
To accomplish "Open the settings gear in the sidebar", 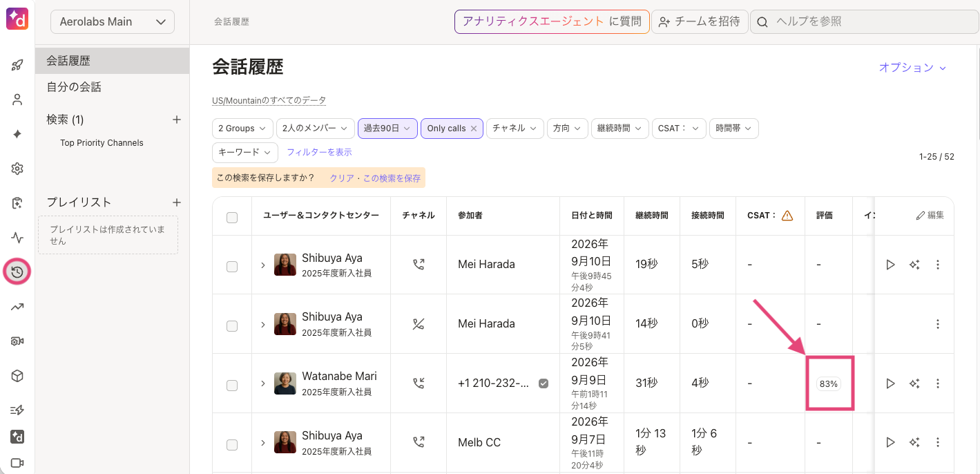I will (x=17, y=169).
